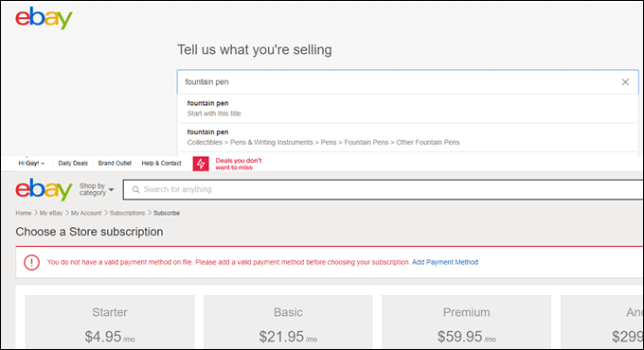
Task: Go to Brand Outlet
Action: pos(115,164)
